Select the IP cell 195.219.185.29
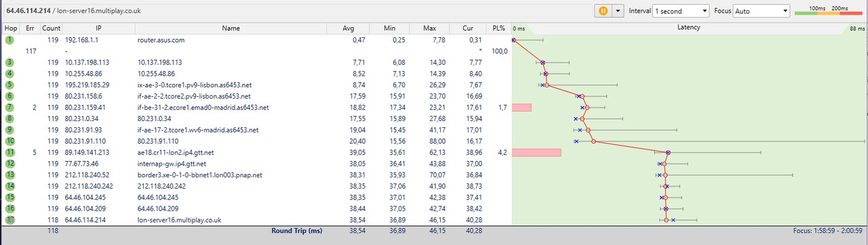The image size is (868, 245). [87, 85]
